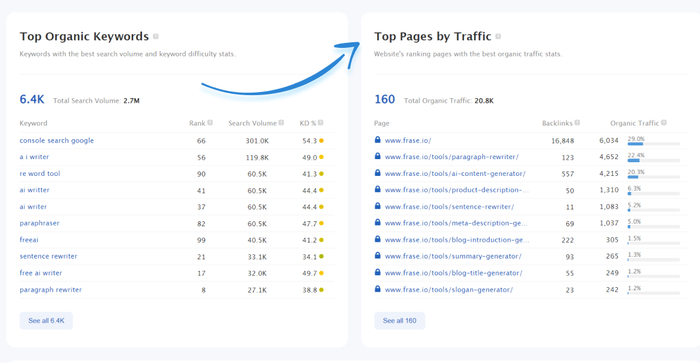The width and height of the screenshot is (700, 363).
Task: Click lock icon for meta-description page
Action: [x=378, y=222]
